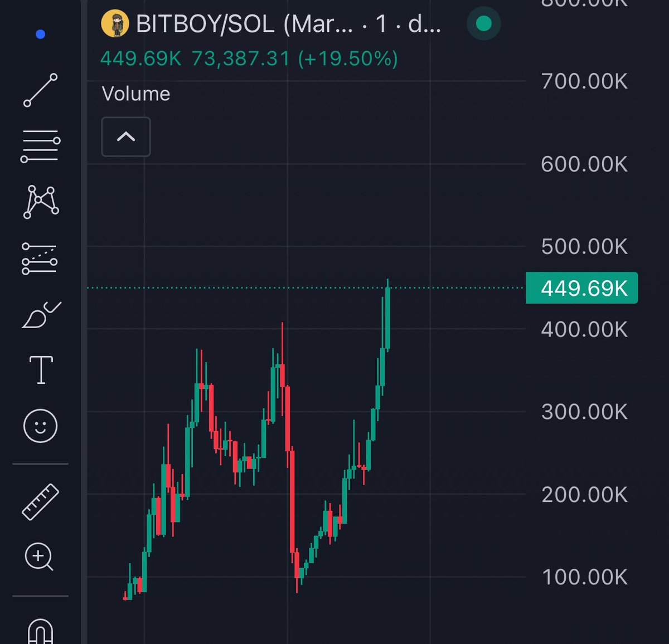The width and height of the screenshot is (669, 644).
Task: Activate the zoom in tool
Action: 39,557
